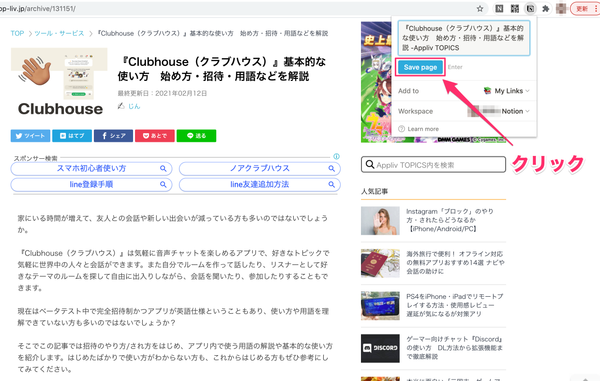Open the Notion workspace dropdown
Screen dimensions: 600x381
pyautogui.click(x=499, y=111)
